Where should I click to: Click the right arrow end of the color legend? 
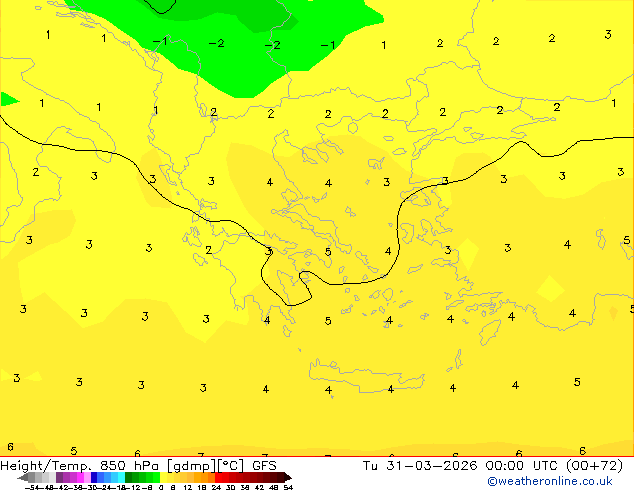point(288,477)
